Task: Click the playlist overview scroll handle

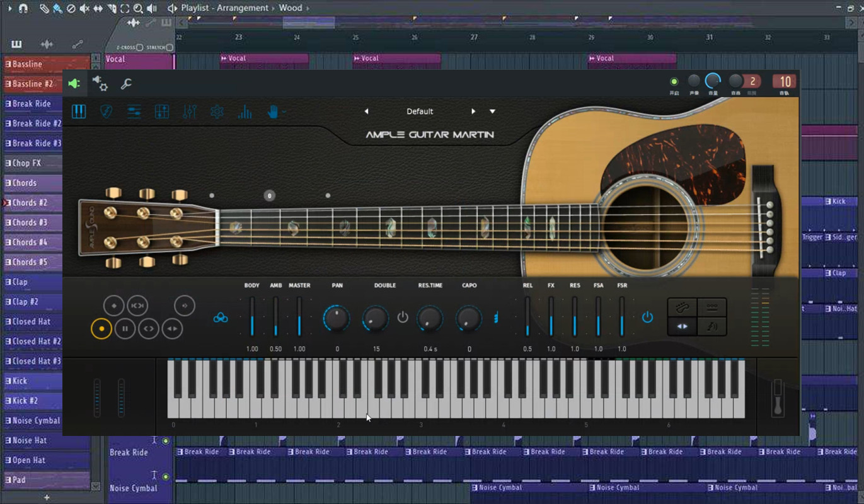Action: point(309,23)
